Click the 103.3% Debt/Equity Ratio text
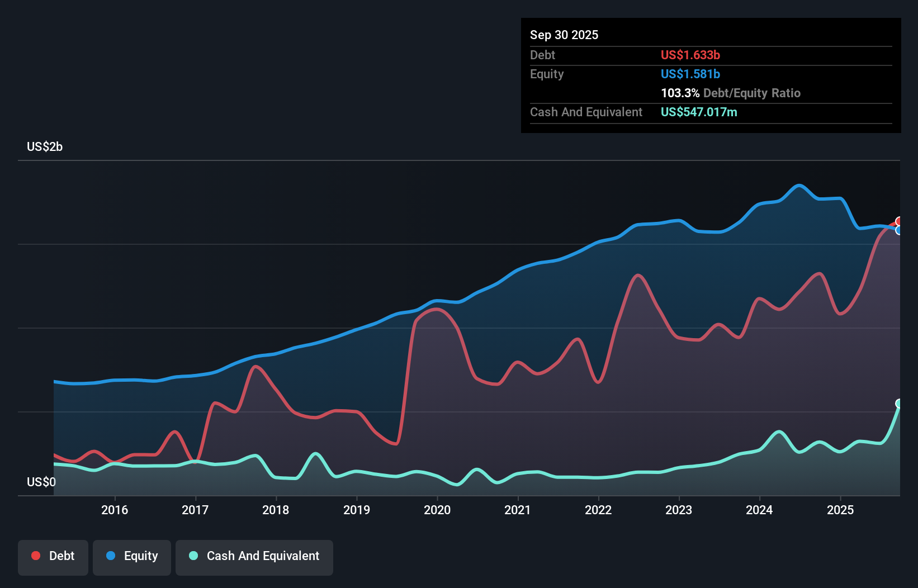 (x=731, y=93)
